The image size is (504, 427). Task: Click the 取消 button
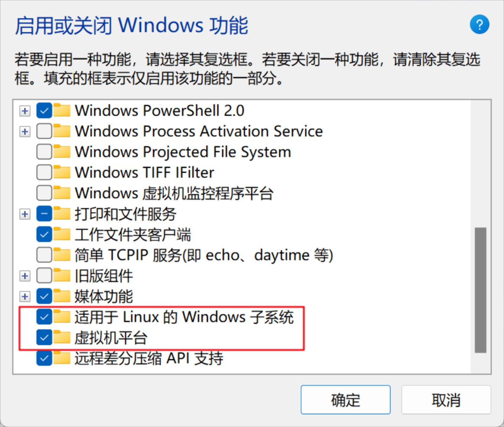coord(446,400)
